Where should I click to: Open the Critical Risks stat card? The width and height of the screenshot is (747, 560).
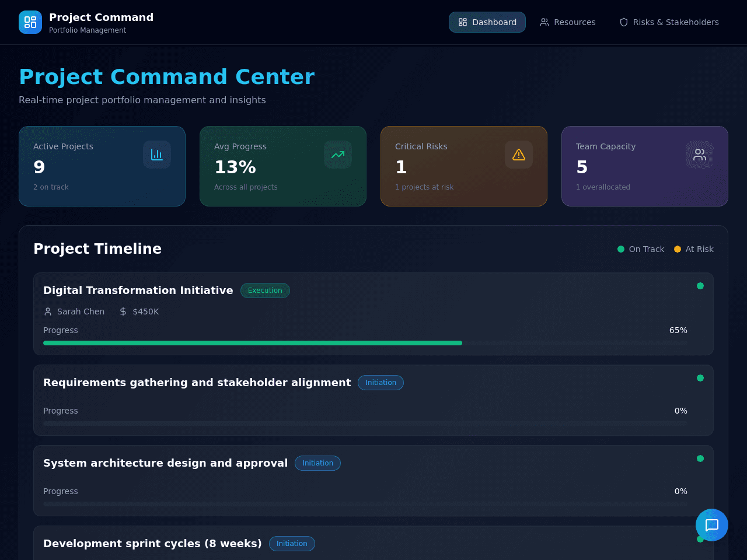(x=464, y=166)
